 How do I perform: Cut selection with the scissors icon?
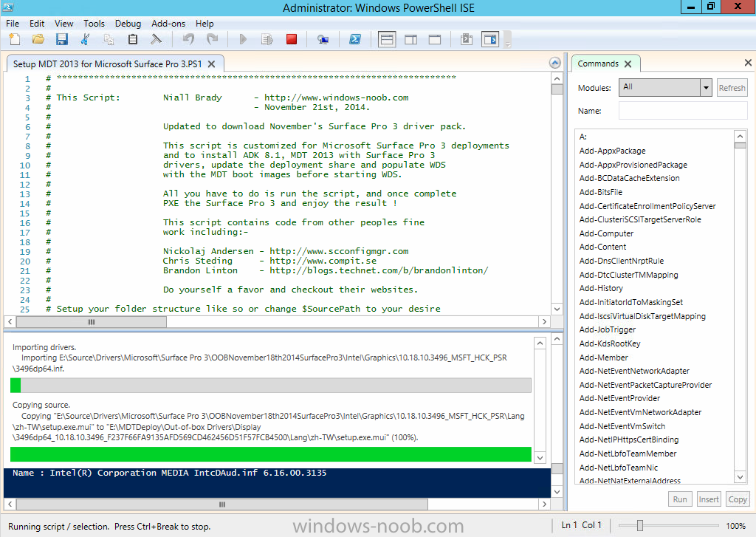tap(86, 39)
